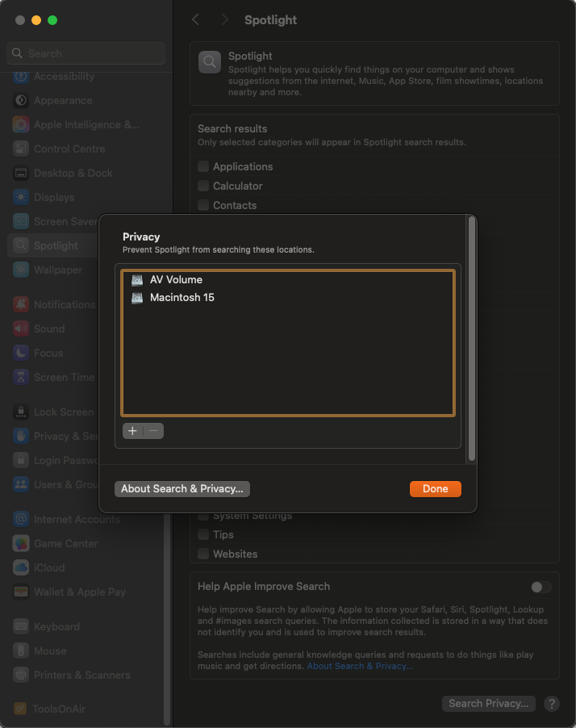
Task: Click the Screen Time hourglass icon
Action: click(x=21, y=377)
